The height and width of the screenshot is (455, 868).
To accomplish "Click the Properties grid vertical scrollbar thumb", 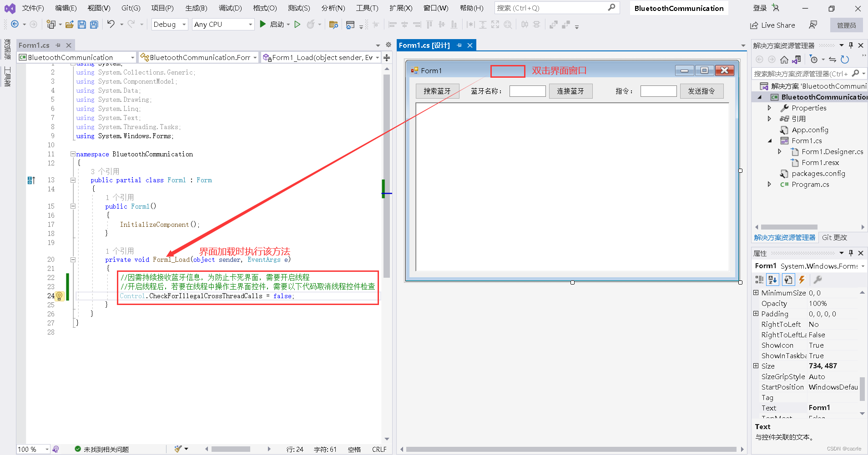I will click(862, 389).
